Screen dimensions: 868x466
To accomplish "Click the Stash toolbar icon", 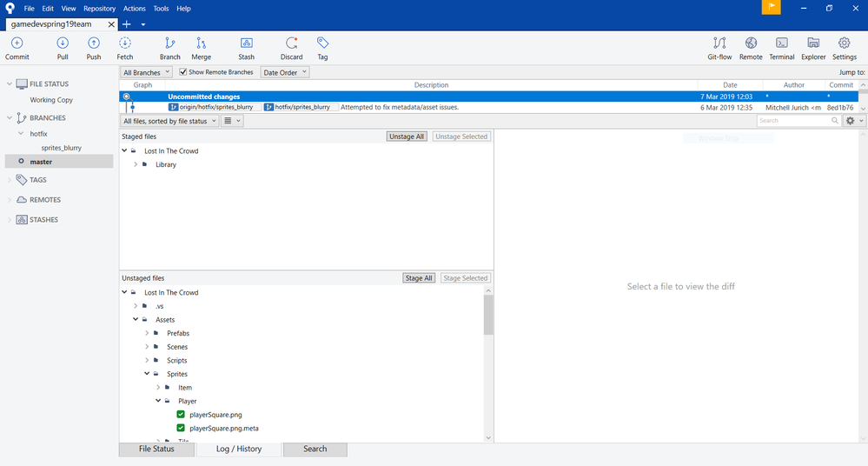I will 247,43.
